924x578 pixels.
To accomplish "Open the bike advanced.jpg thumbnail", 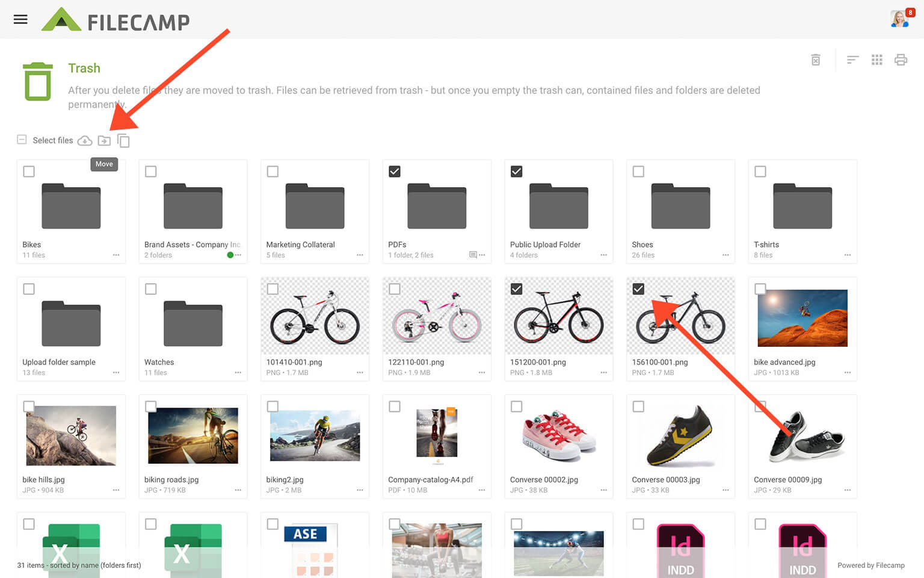I will (802, 318).
